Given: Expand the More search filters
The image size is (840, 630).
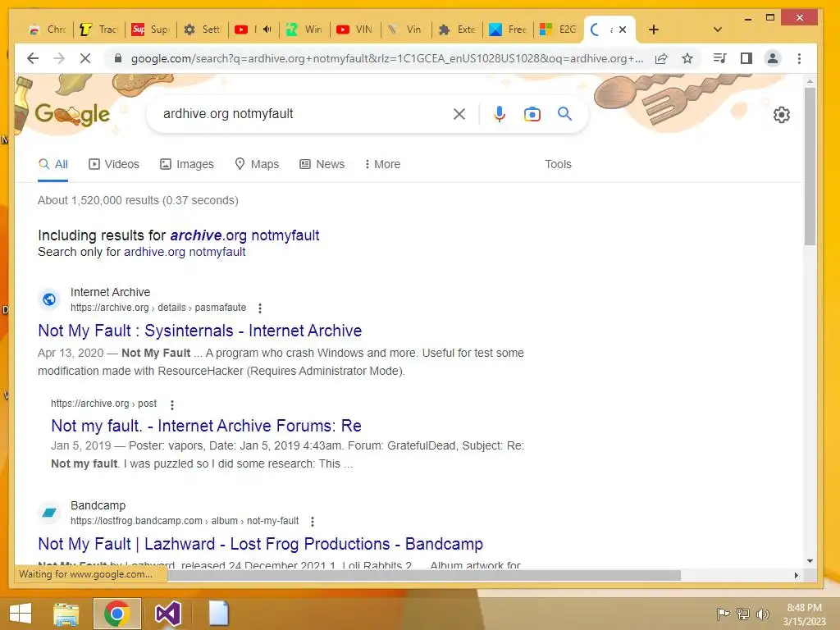Looking at the screenshot, I should coord(382,164).
